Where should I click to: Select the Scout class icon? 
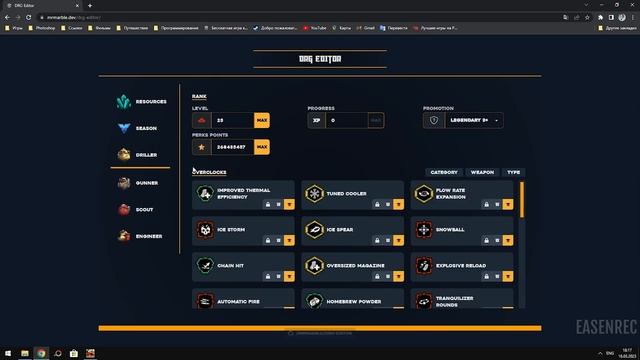point(124,210)
